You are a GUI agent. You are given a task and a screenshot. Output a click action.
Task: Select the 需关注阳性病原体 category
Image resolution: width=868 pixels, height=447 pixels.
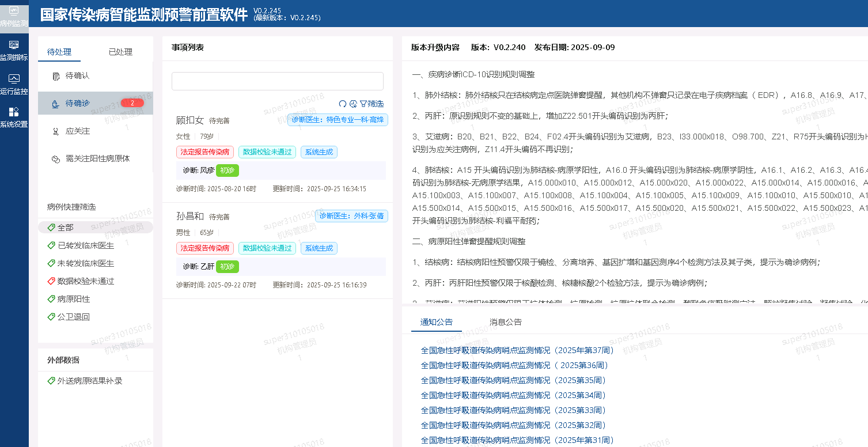[96, 158]
